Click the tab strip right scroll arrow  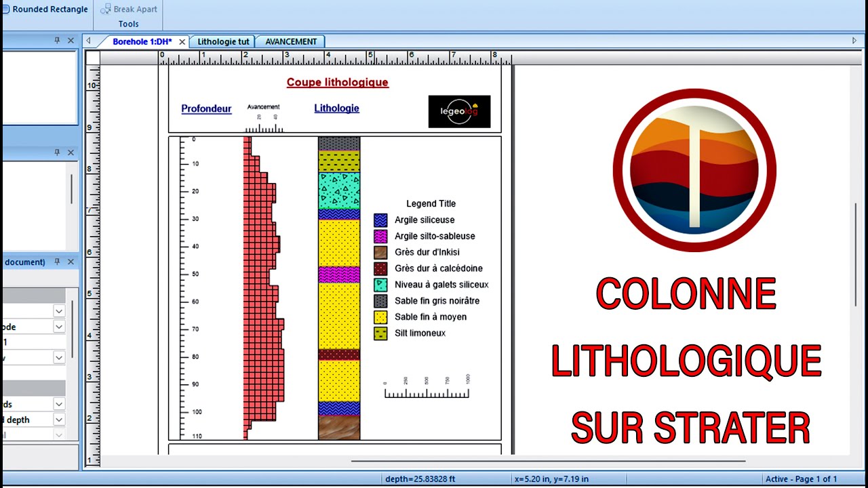coord(854,41)
